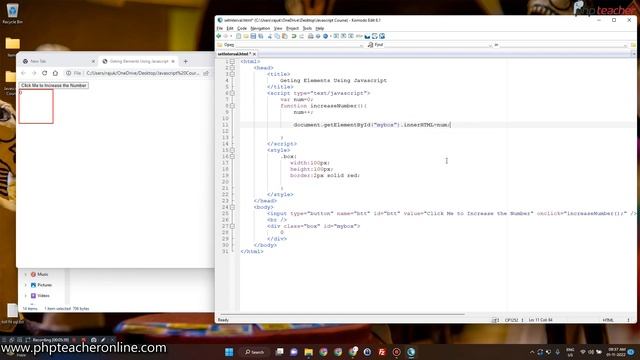This screenshot has width=640, height=360.
Task: Open a new Chrome tab with plus
Action: click(185, 61)
